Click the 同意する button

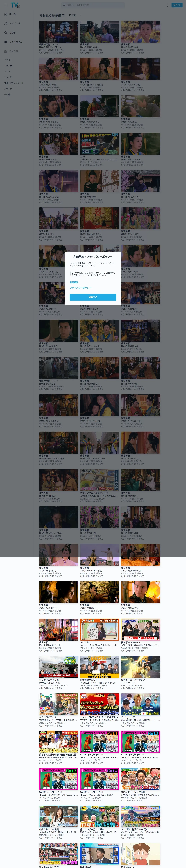[93, 297]
